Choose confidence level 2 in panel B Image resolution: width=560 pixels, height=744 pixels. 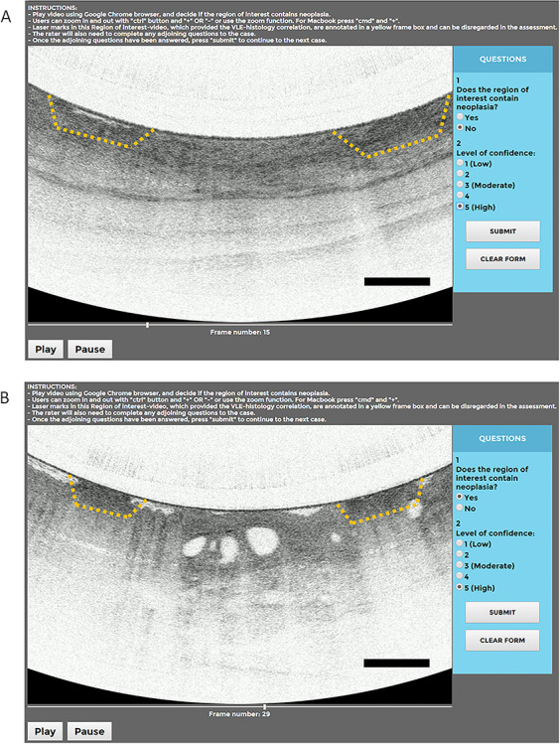coord(459,554)
